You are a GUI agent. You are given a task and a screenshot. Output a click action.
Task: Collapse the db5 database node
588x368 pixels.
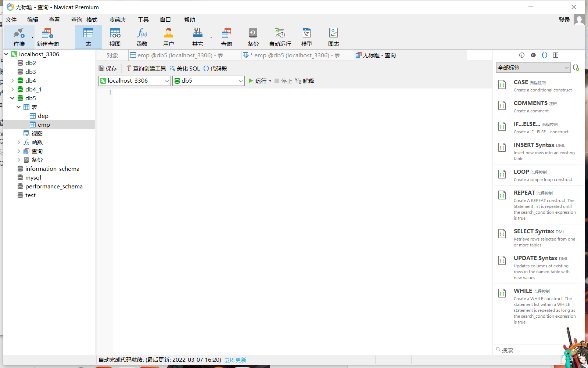coord(12,98)
